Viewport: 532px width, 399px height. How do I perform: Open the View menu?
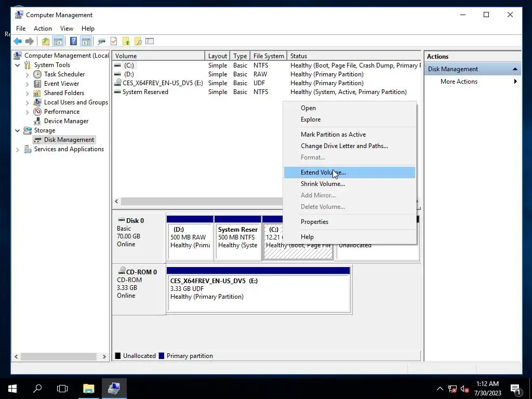(66, 29)
